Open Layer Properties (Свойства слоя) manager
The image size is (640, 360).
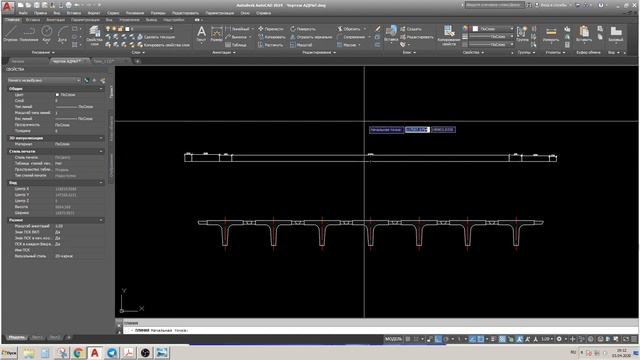(x=94, y=35)
